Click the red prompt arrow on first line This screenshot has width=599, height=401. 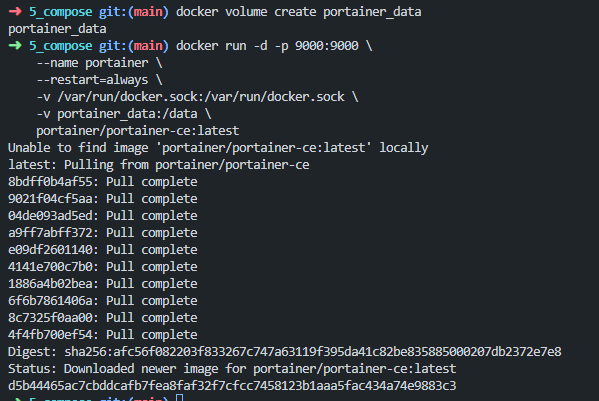click(15, 11)
